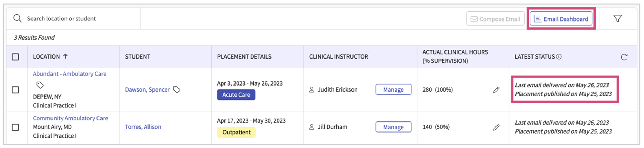Click the tag icon next to Dawson, Spencer
Viewport: 644px width, 148px height.
tap(177, 90)
